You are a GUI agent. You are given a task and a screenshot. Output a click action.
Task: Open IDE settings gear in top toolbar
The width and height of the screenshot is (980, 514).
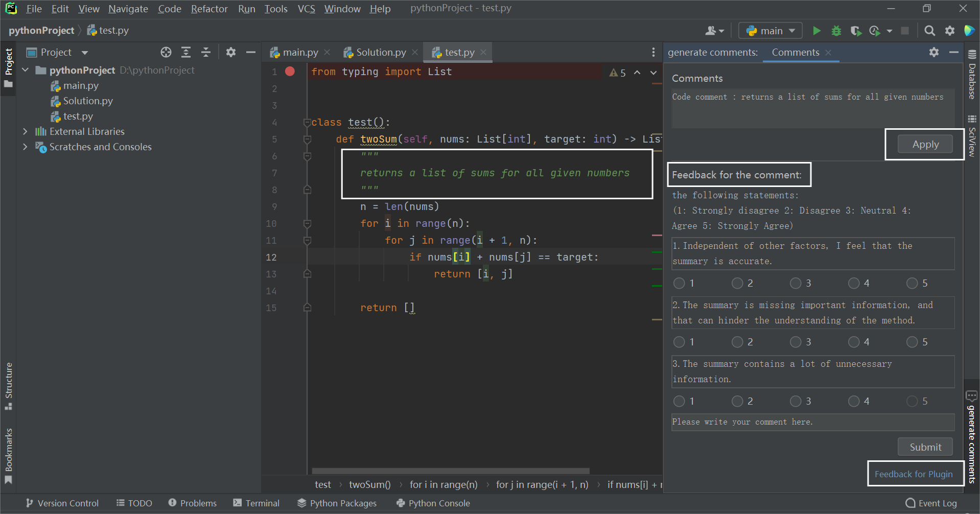tap(950, 31)
